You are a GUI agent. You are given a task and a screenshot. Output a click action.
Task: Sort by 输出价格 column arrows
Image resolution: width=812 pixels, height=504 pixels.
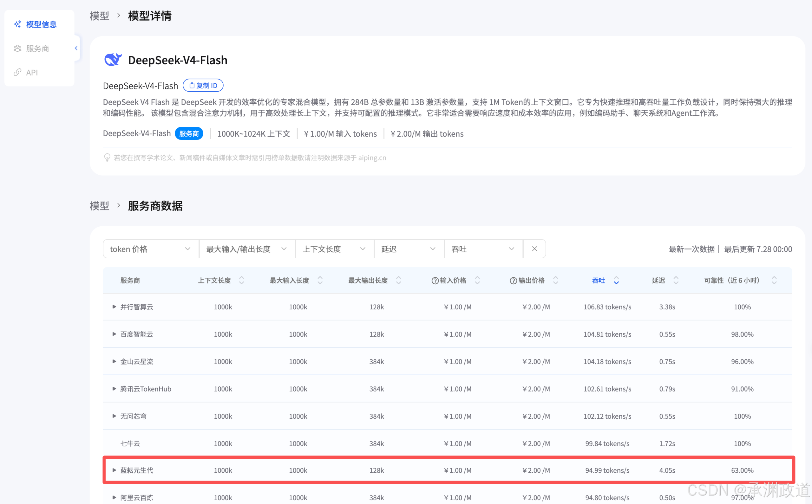556,280
